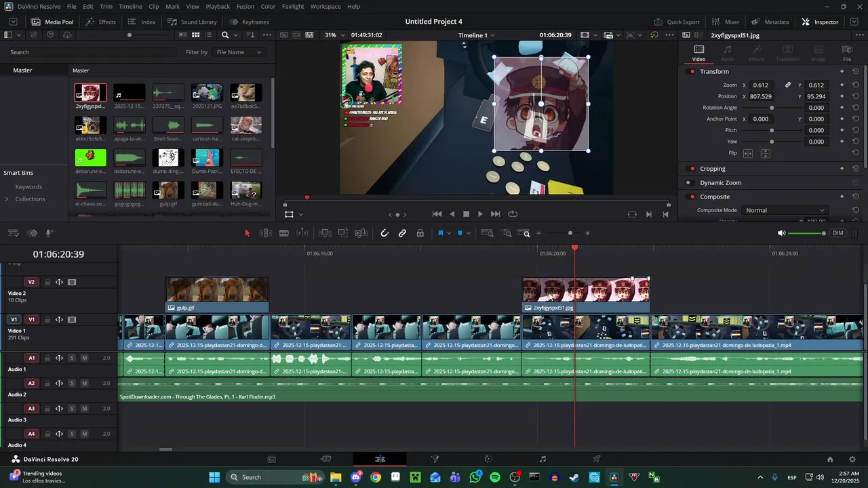Screen dimensions: 868x488
Task: Toggle Position Lock padlock icon
Action: point(420,233)
